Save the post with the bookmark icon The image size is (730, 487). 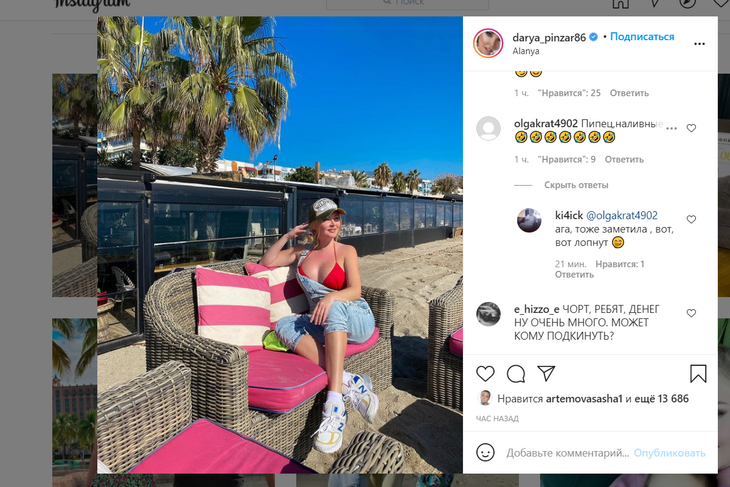[x=698, y=374]
